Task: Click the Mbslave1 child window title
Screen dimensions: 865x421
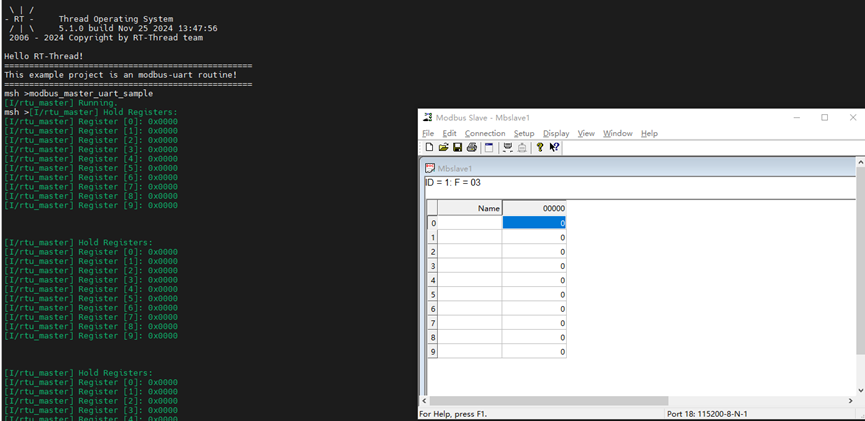Action: [455, 168]
